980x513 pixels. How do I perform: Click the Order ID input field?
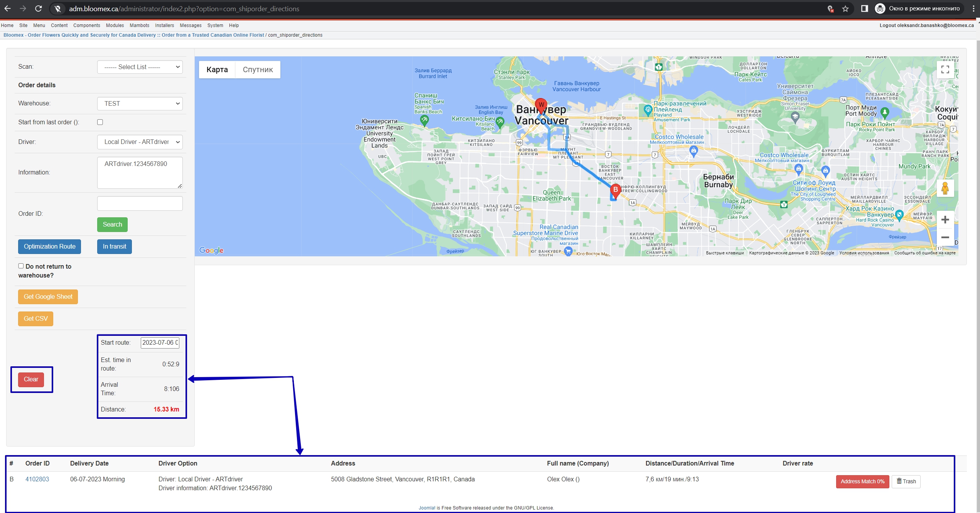140,203
